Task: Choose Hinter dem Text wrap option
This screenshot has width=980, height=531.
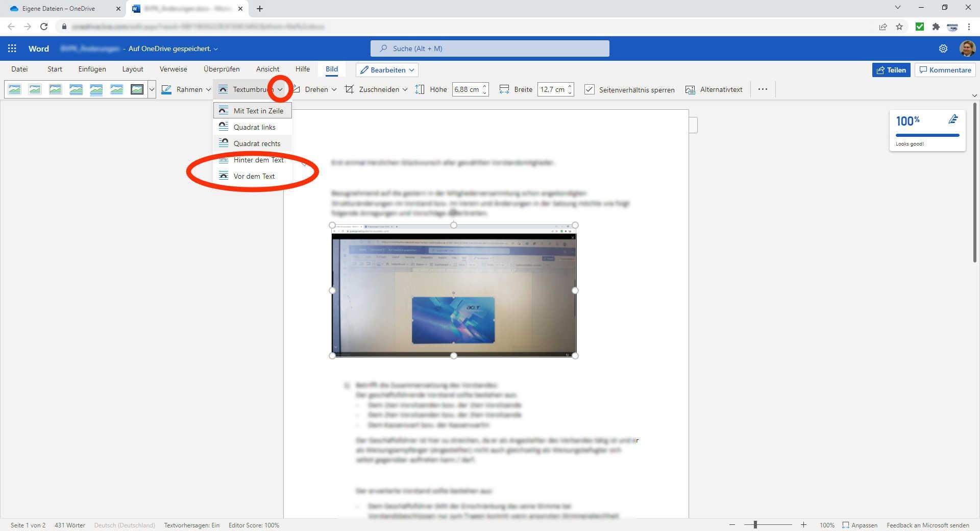Action: point(253,160)
